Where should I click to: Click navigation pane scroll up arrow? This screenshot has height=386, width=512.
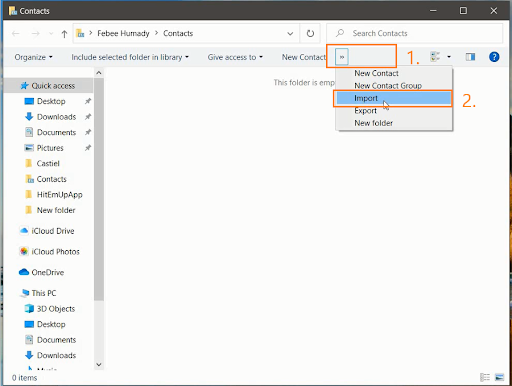click(x=99, y=73)
